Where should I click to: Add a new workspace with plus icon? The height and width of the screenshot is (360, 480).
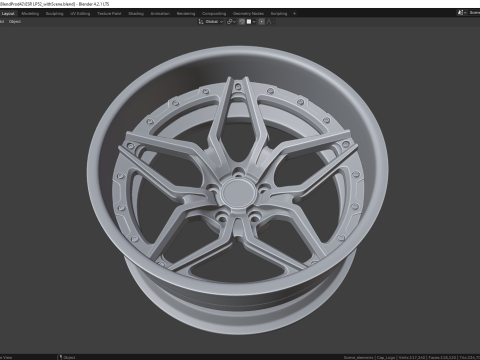tap(294, 14)
